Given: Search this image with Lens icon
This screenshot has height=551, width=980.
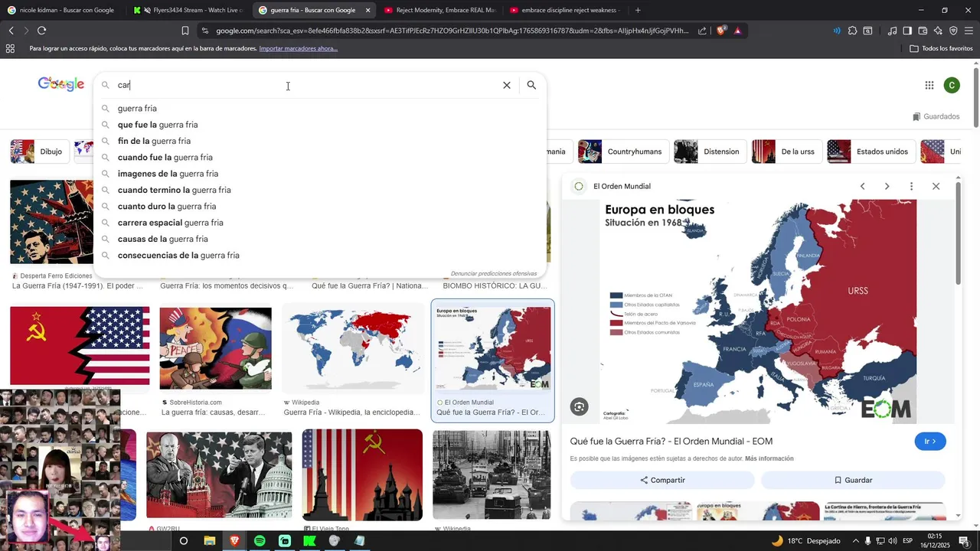Looking at the screenshot, I should (580, 407).
